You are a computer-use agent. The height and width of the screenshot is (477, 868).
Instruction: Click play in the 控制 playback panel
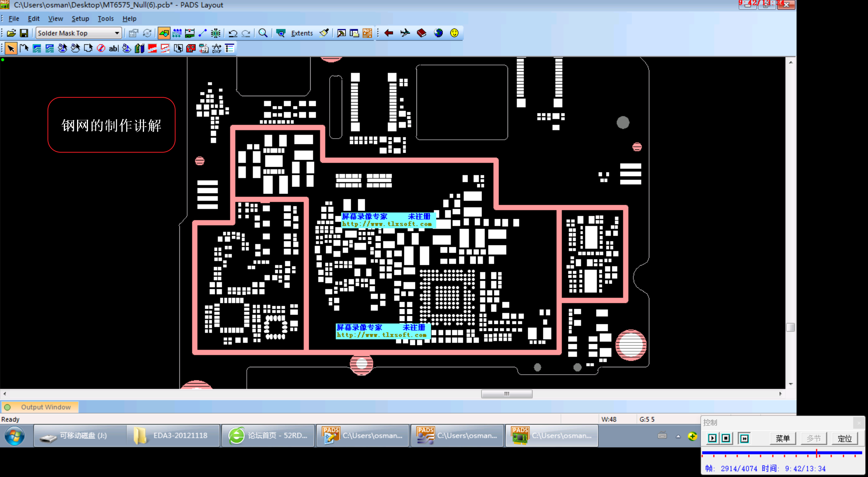coord(712,438)
